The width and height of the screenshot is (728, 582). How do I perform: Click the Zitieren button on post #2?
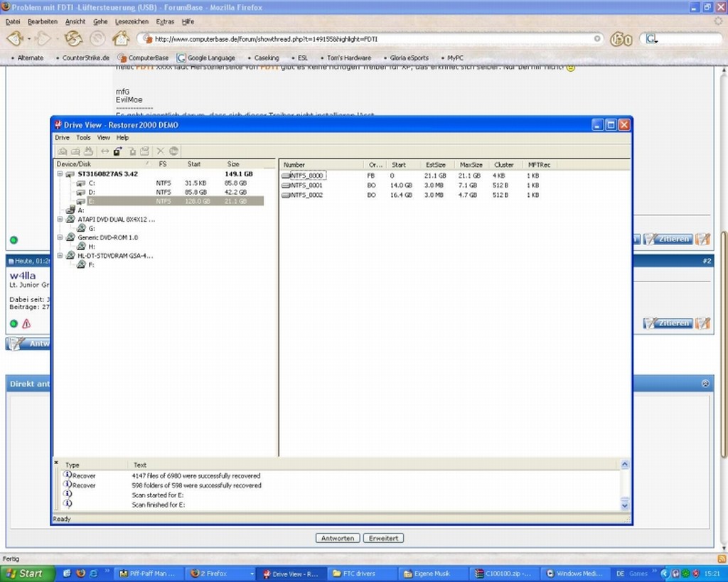point(668,323)
